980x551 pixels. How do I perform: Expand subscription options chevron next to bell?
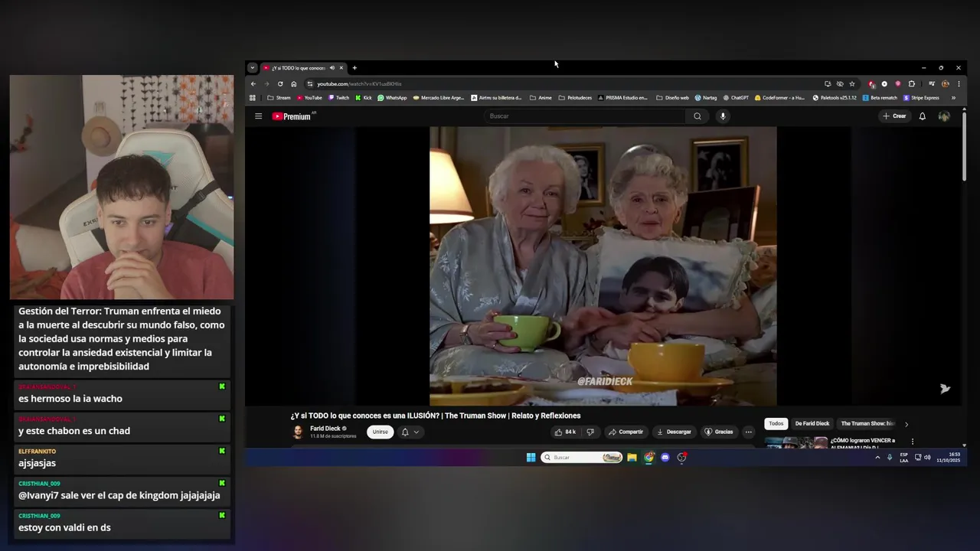(x=416, y=432)
